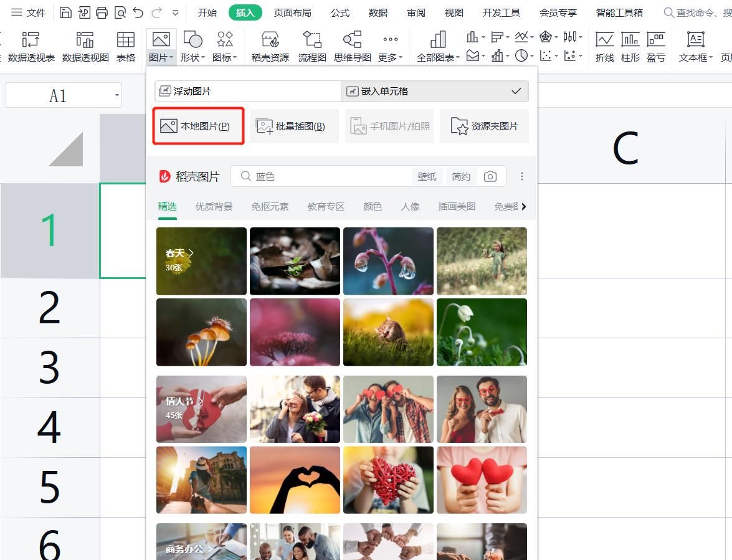Click the 思维导图 icon
Viewport: 732px width, 560px height.
[x=353, y=47]
